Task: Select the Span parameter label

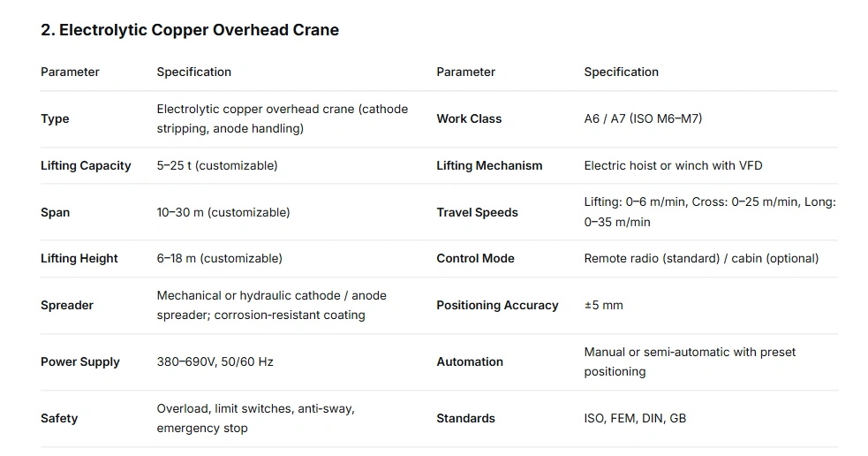Action: point(55,212)
